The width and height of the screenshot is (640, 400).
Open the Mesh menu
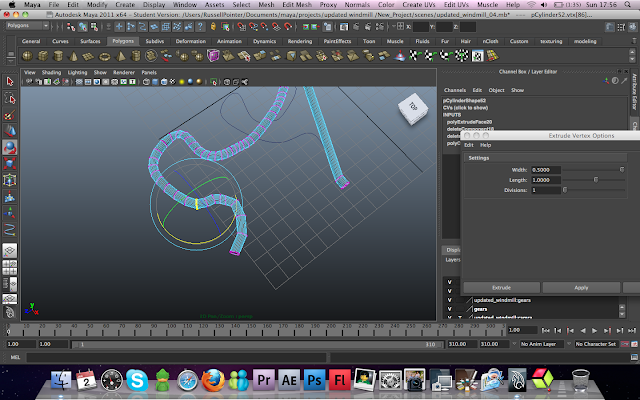tap(266, 4)
